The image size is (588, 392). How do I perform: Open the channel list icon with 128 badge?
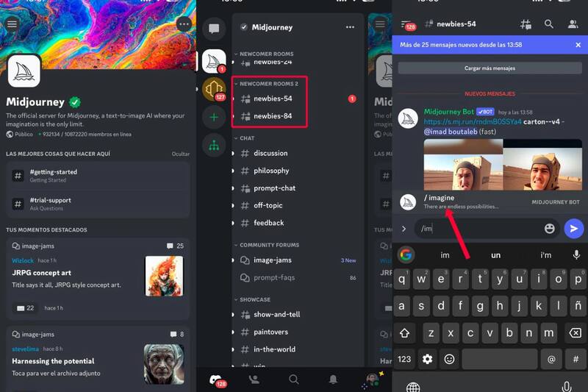[x=408, y=25]
